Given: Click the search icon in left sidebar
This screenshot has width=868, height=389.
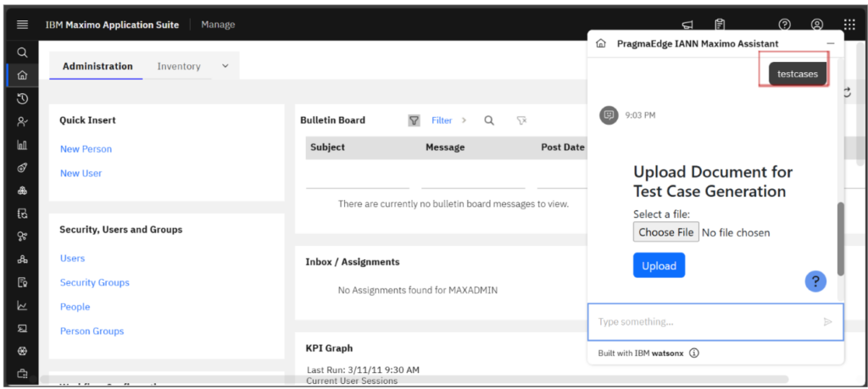Looking at the screenshot, I should [22, 53].
